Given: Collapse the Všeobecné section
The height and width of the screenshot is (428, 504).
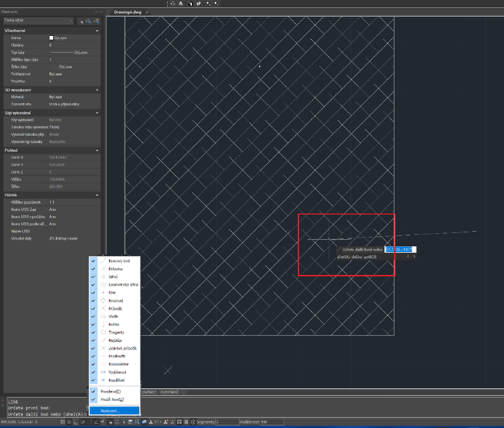Looking at the screenshot, I should [x=97, y=31].
